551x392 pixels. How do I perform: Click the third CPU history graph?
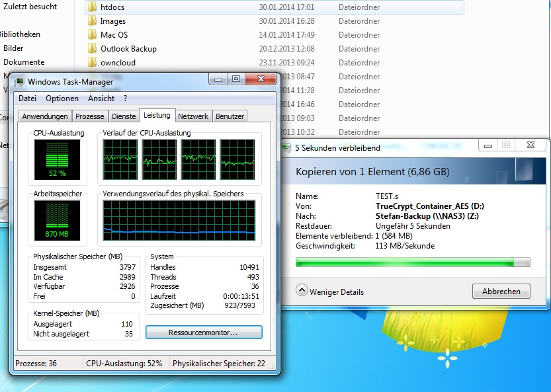(198, 159)
